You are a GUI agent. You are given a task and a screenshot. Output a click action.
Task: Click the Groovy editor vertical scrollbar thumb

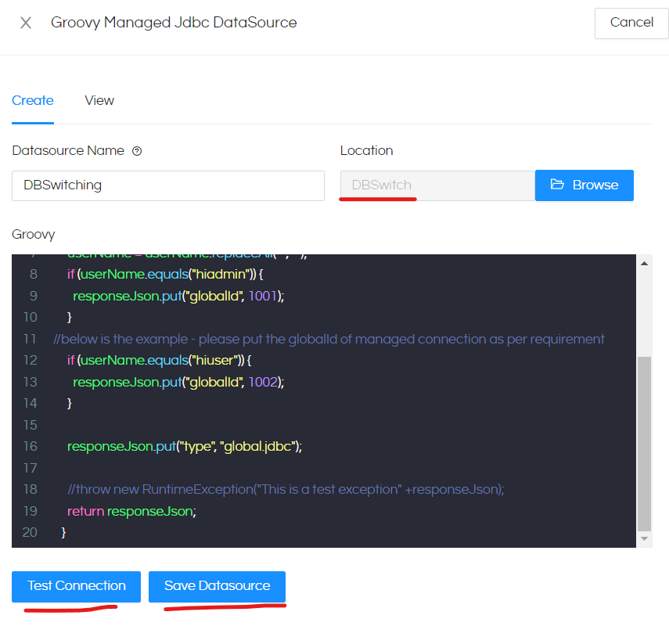(x=644, y=444)
